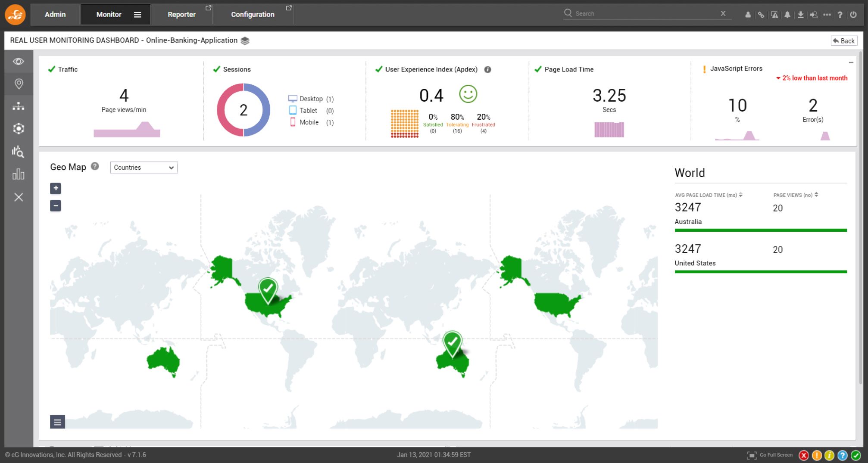The image size is (868, 463).
Task: Open the eye overview icon in sidebar
Action: [x=19, y=61]
